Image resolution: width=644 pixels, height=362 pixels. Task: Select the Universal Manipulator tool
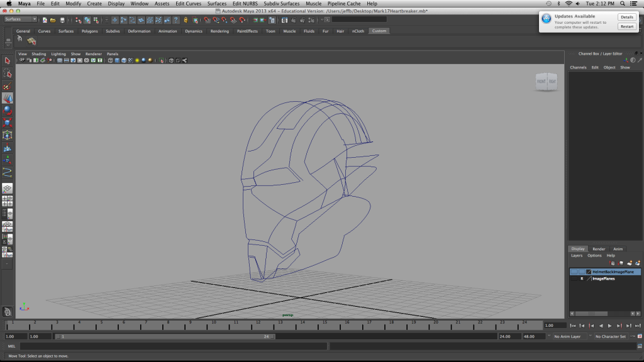(x=8, y=135)
